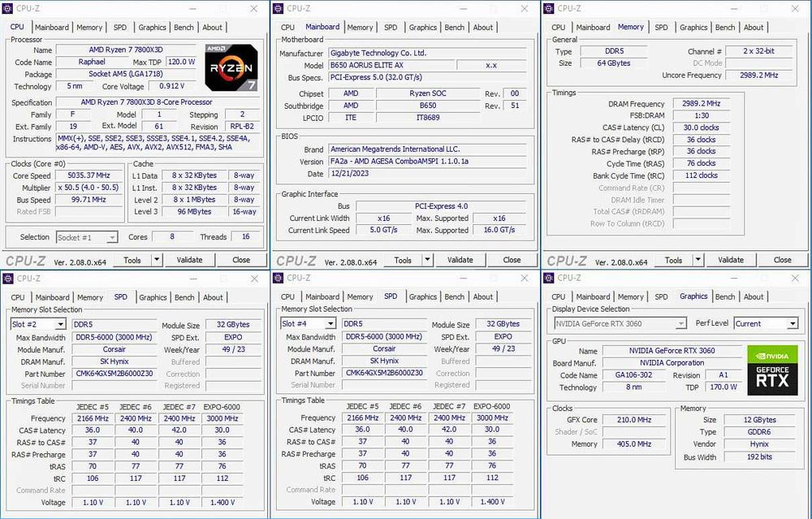The width and height of the screenshot is (812, 519).
Task: Click Close button in the Mainboard window
Action: pyautogui.click(x=512, y=260)
